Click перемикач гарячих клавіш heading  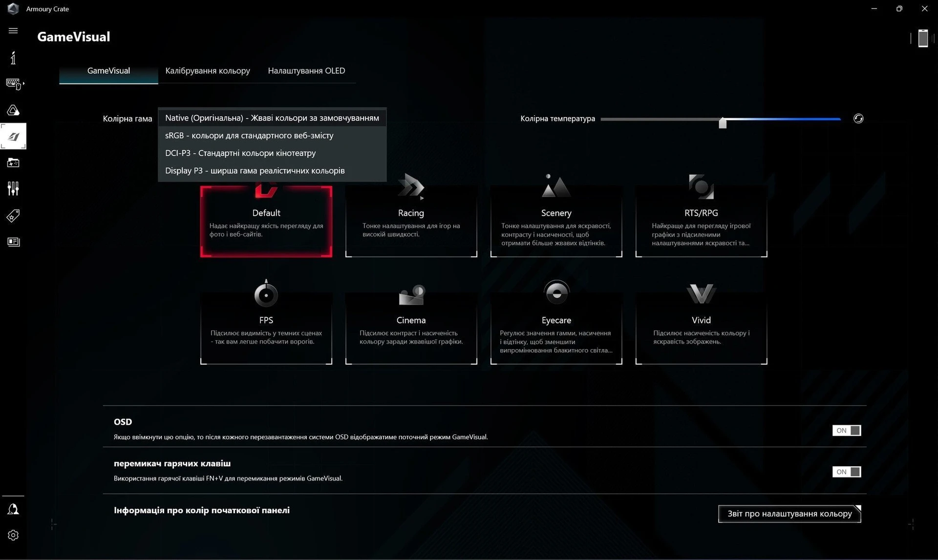click(x=172, y=463)
